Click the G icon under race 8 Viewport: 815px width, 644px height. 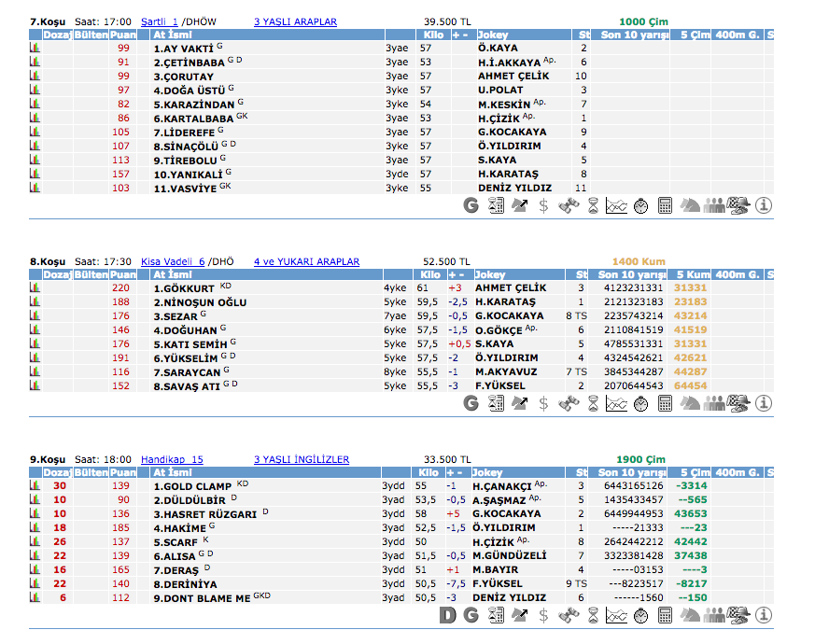click(471, 403)
